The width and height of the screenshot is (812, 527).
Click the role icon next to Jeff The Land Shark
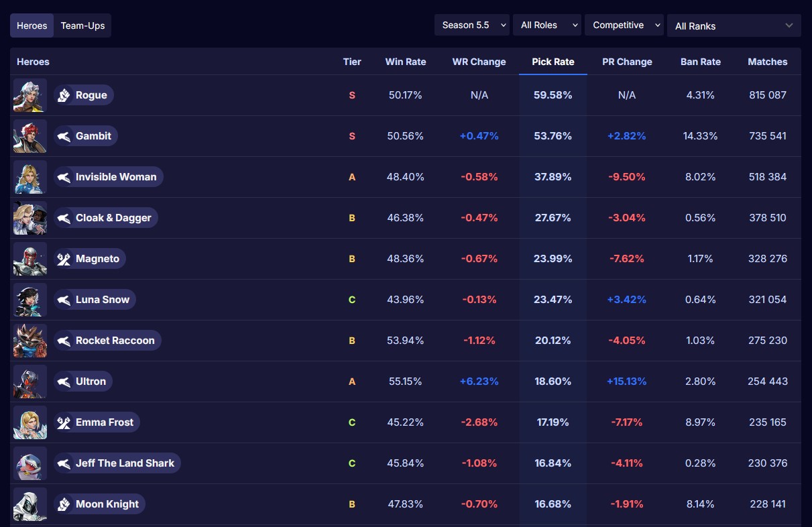[x=64, y=463]
